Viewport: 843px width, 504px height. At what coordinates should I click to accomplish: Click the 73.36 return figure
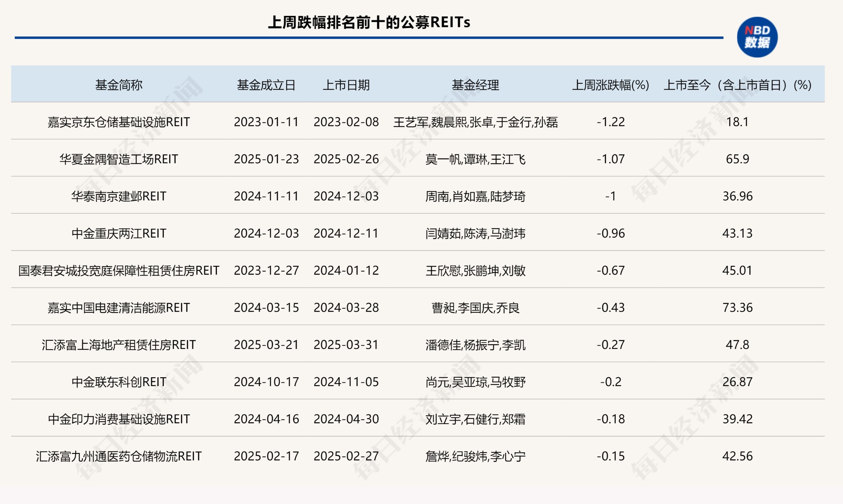coord(738,308)
